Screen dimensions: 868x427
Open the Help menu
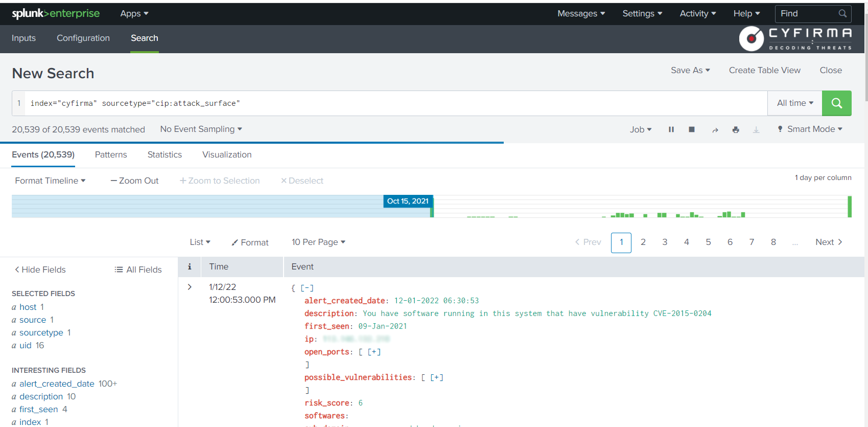pyautogui.click(x=747, y=14)
